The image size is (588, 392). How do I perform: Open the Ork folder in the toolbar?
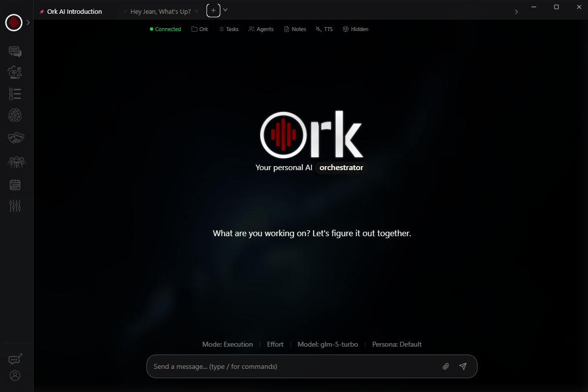click(200, 29)
